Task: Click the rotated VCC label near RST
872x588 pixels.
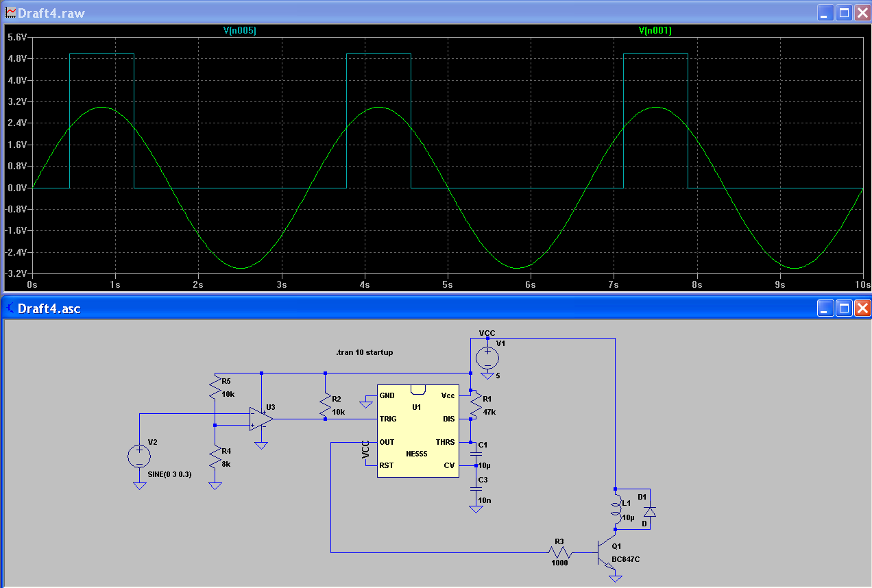Action: click(365, 450)
